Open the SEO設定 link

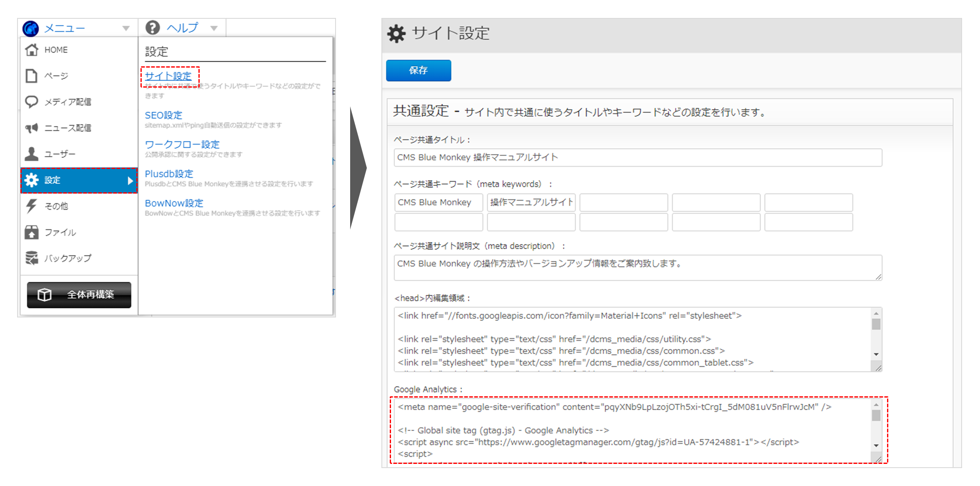pyautogui.click(x=163, y=115)
